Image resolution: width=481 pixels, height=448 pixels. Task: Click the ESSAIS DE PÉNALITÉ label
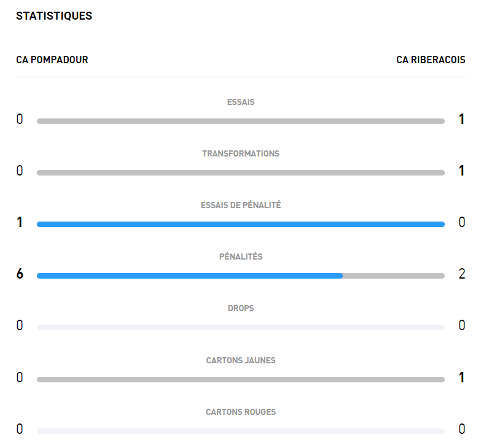pos(241,205)
